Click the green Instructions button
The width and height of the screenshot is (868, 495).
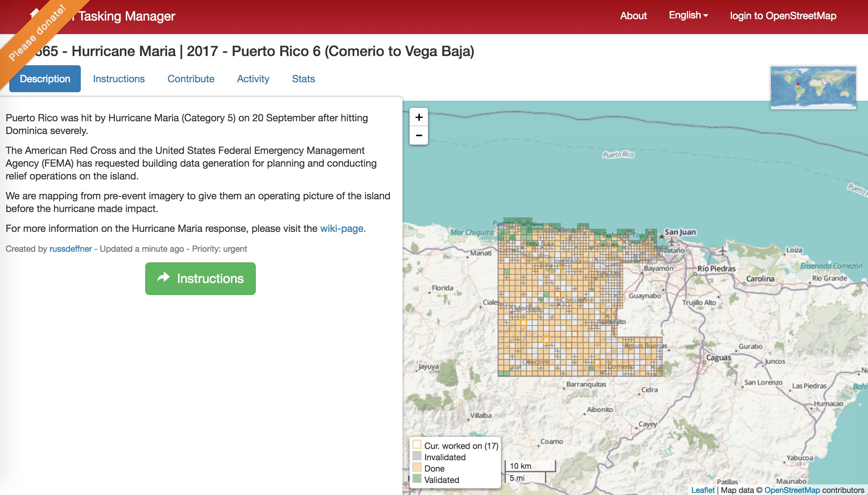[200, 279]
